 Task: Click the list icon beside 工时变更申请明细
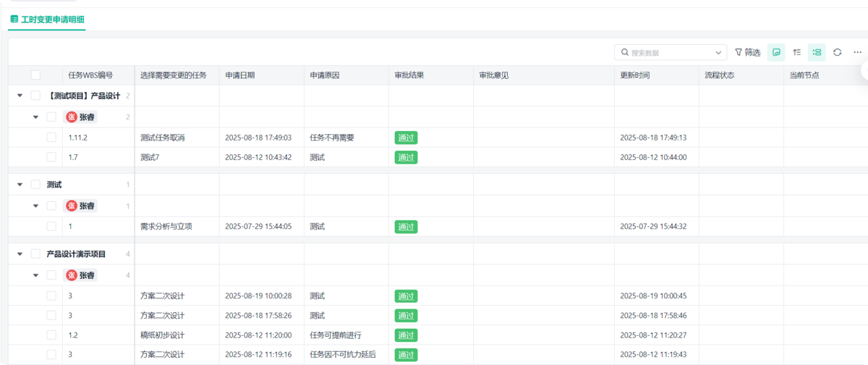[14, 19]
